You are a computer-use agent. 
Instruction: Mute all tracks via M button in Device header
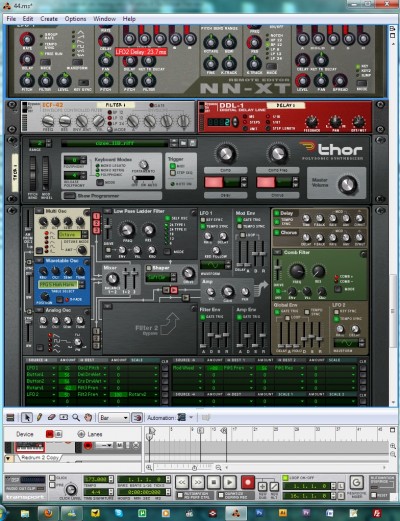(49, 434)
